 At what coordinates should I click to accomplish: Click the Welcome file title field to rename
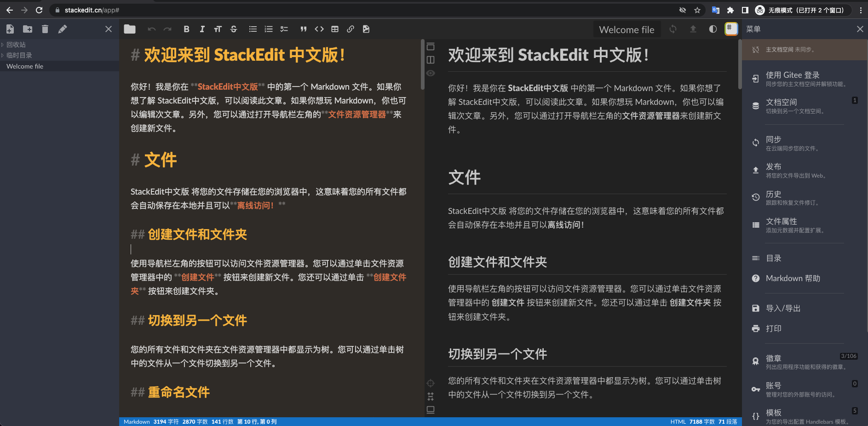(x=627, y=29)
